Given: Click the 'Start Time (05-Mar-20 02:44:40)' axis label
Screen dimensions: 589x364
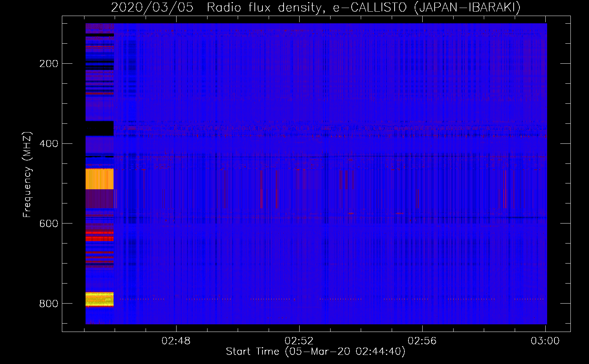Looking at the screenshot, I should [316, 352].
